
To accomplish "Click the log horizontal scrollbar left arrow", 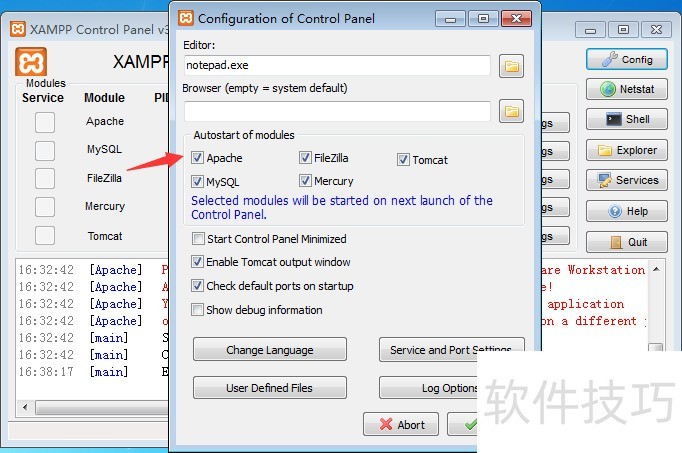I will (x=25, y=407).
